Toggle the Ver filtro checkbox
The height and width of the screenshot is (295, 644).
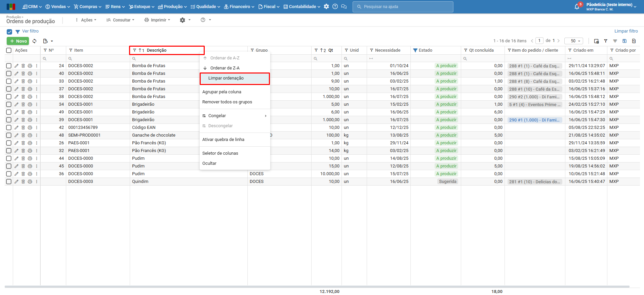point(9,32)
